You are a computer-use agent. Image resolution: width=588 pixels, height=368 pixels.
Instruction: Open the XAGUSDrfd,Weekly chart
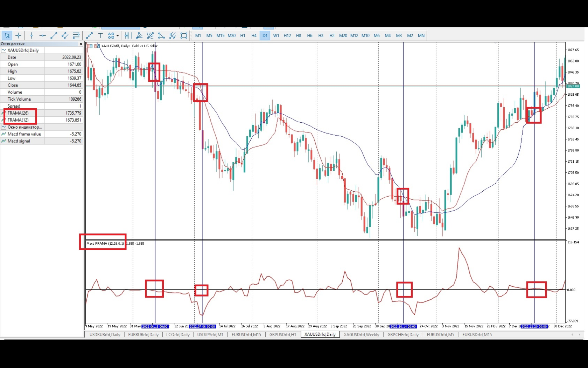pos(361,335)
